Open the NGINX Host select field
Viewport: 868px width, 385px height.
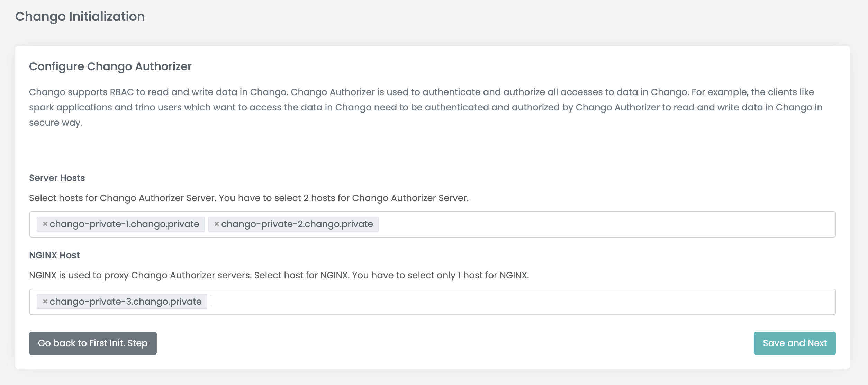433,302
